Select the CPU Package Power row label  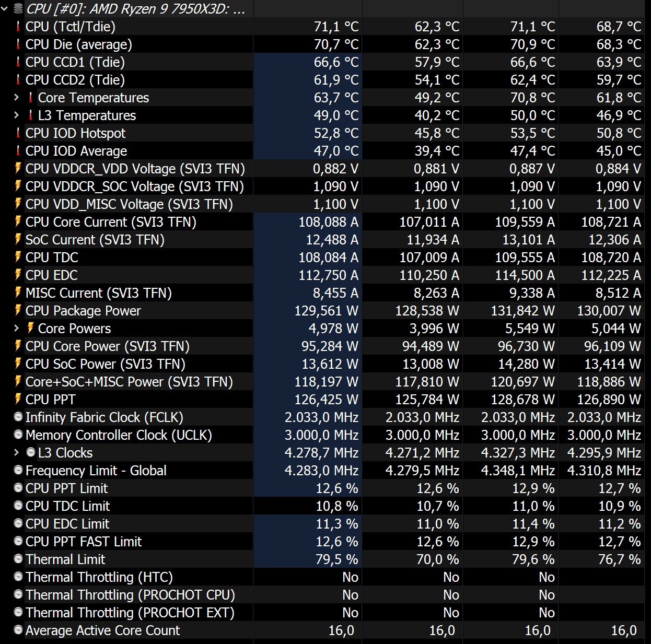pyautogui.click(x=83, y=311)
